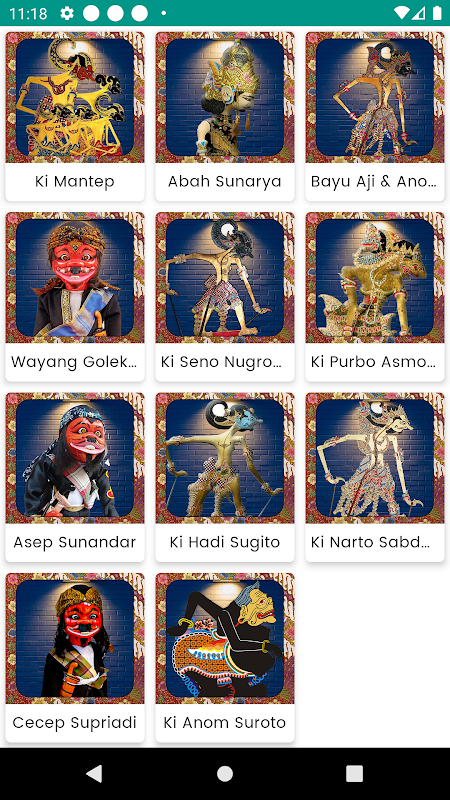Click the Cecep Supriadi name label
The height and width of the screenshot is (800, 450).
click(75, 722)
